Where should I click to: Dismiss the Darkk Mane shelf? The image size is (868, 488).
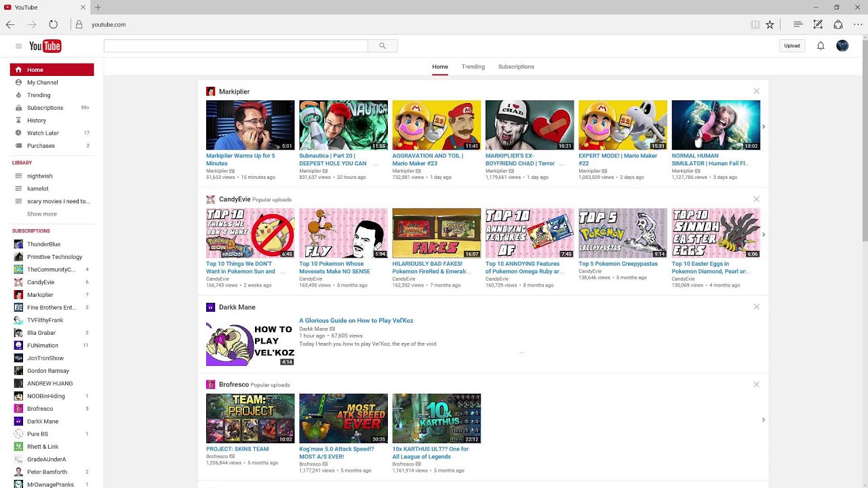point(757,307)
